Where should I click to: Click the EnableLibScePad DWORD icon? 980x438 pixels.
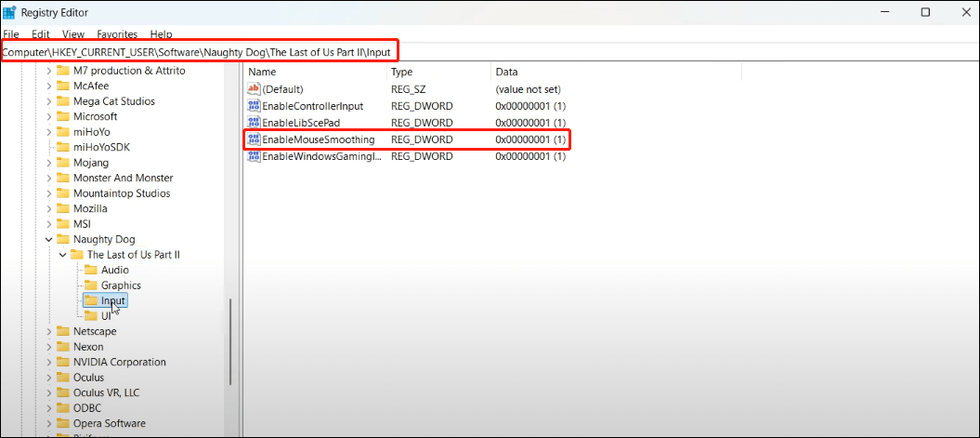tap(253, 123)
